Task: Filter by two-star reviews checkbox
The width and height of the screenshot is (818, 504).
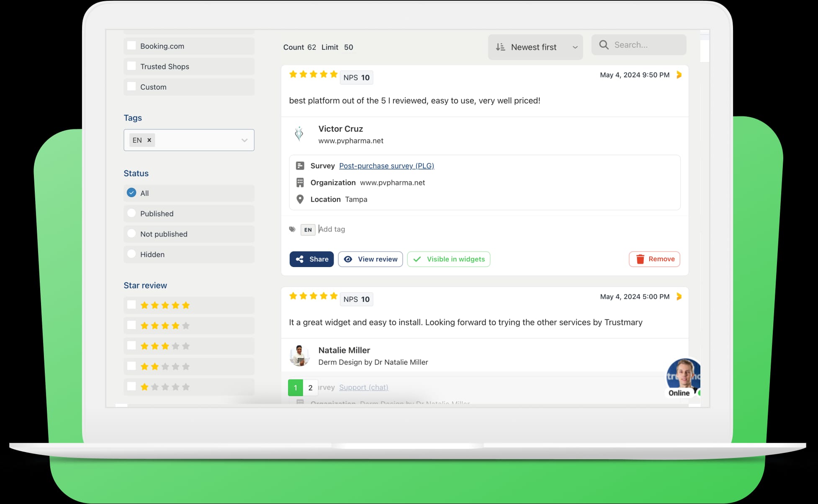Action: click(x=131, y=366)
